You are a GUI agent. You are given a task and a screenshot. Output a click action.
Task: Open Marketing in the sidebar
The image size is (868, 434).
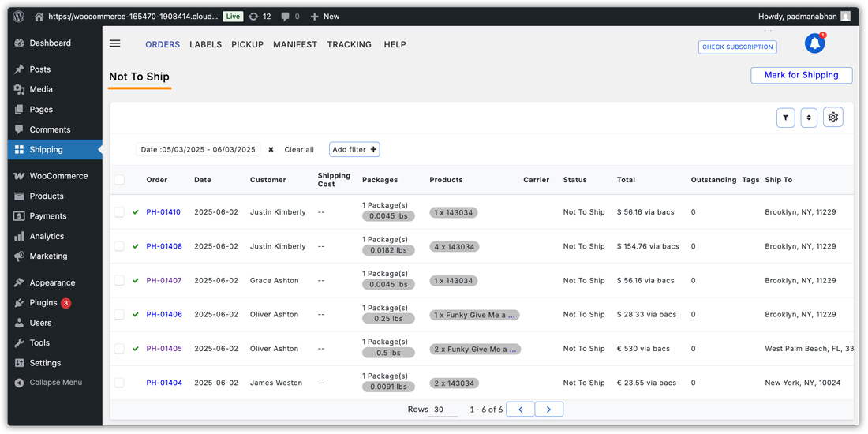pos(54,256)
